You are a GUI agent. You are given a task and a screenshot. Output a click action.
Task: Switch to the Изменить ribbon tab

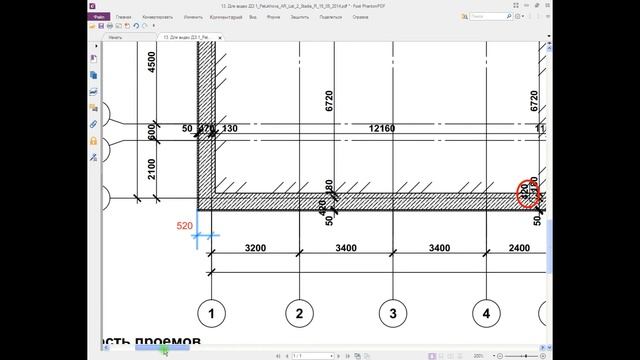click(193, 17)
